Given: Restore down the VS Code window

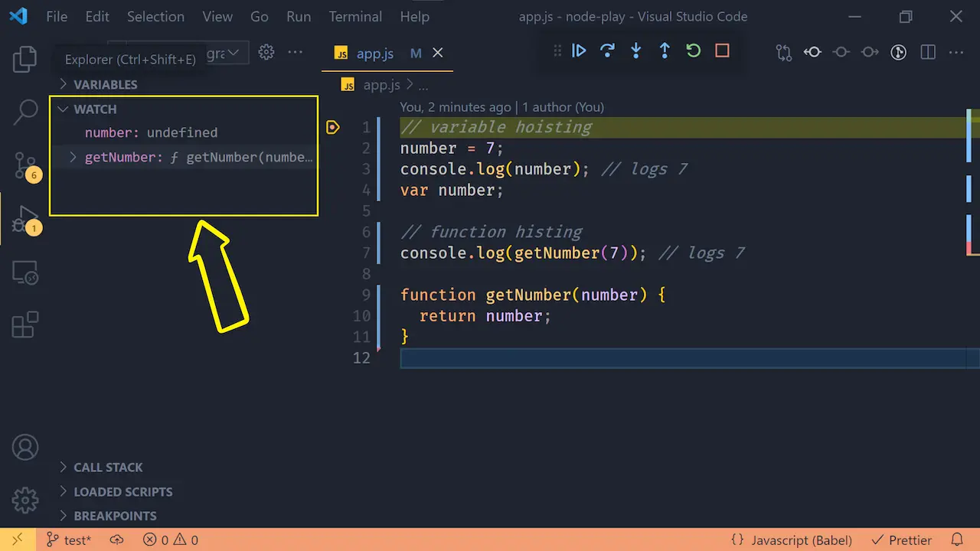Looking at the screenshot, I should click(x=906, y=16).
